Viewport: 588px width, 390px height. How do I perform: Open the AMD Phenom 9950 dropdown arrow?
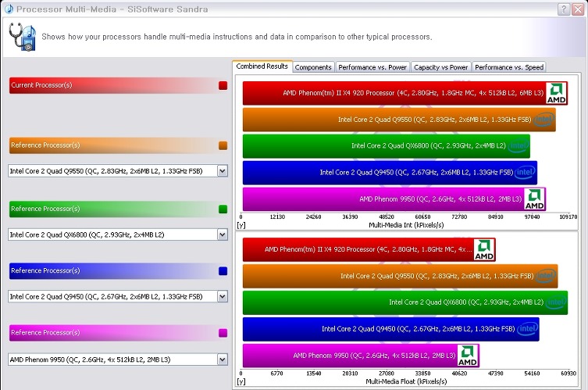click(223, 360)
